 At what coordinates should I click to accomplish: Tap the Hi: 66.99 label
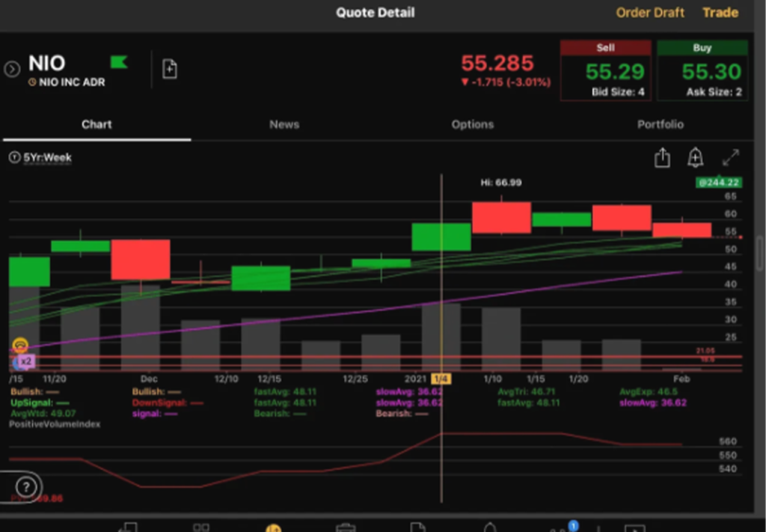[x=501, y=183]
